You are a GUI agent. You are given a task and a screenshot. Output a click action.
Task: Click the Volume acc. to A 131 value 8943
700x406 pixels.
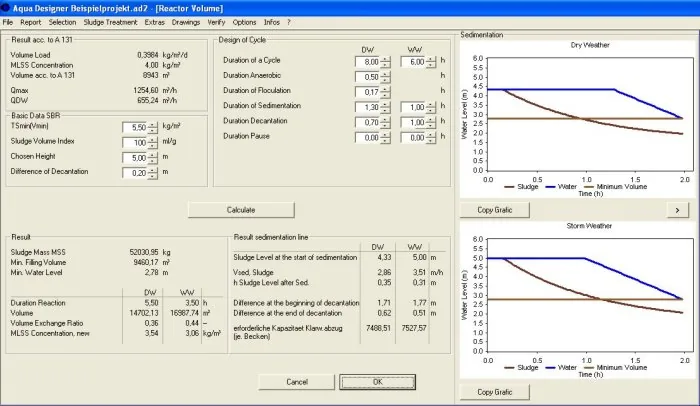point(150,75)
